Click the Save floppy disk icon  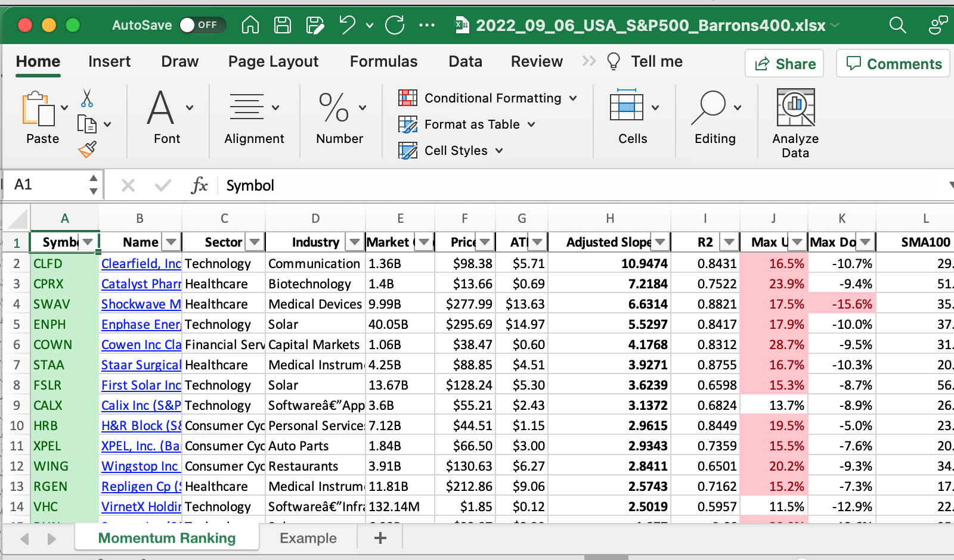[x=282, y=25]
